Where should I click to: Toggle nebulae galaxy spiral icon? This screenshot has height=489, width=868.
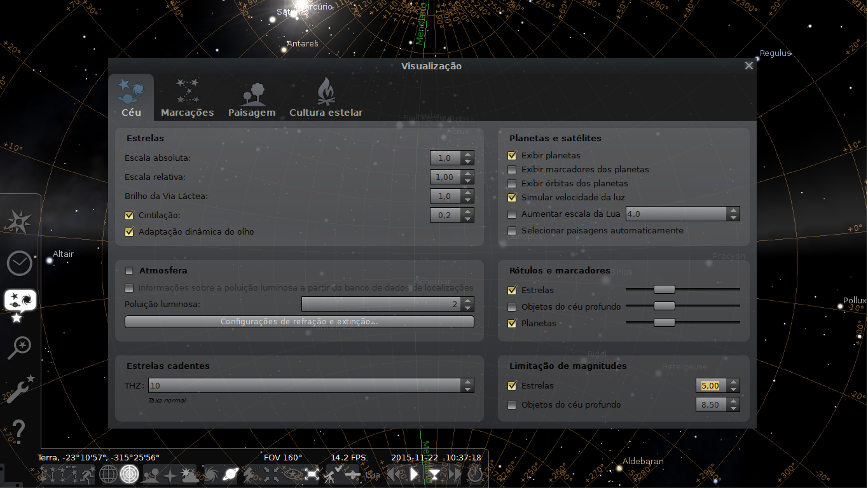click(x=210, y=474)
